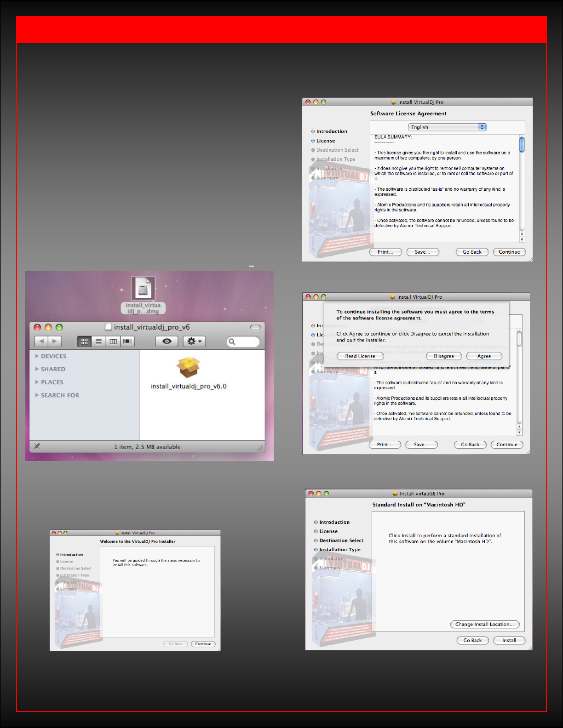Click Print in the License Agreement window

click(x=385, y=252)
